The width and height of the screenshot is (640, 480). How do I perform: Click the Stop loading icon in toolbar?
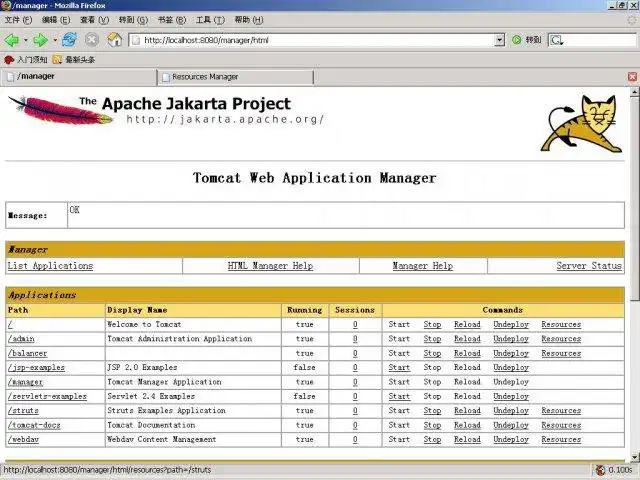click(x=92, y=40)
